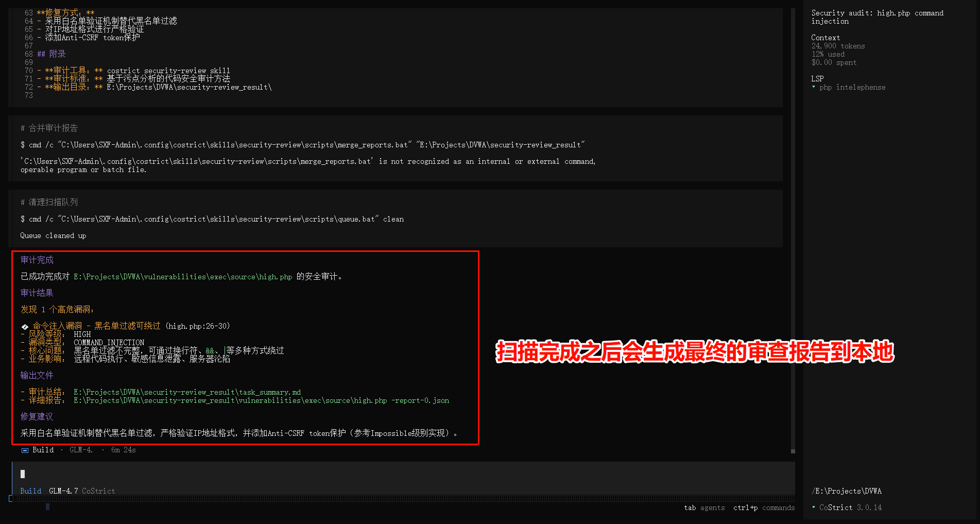
Task: Click the diamond icon before 命令注入漏洞
Action: click(25, 327)
